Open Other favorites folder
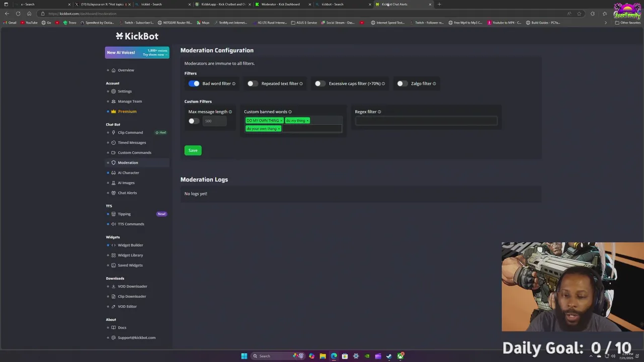644x362 pixels. point(627,23)
